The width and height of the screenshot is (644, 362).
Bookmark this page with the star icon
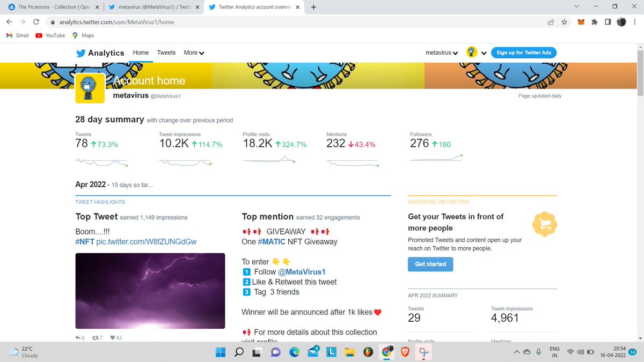click(x=565, y=22)
